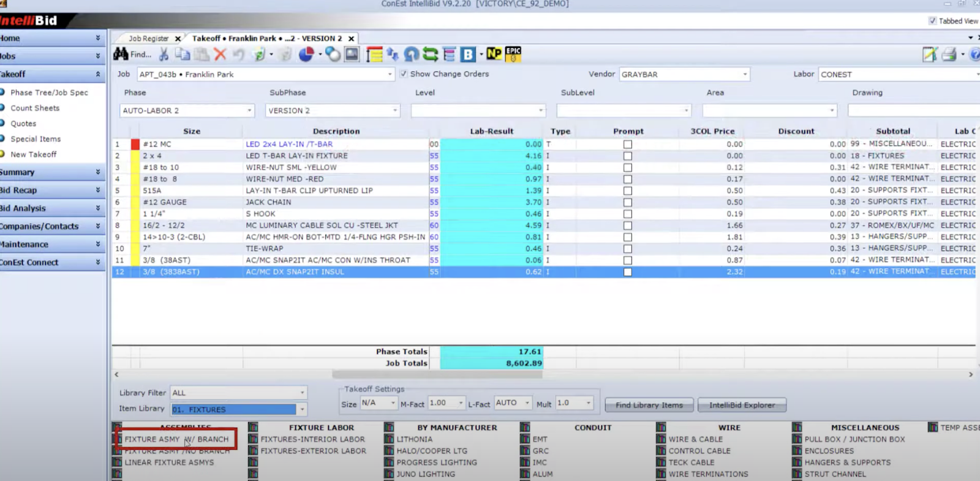Open Quotes in sidebar

pyautogui.click(x=23, y=124)
